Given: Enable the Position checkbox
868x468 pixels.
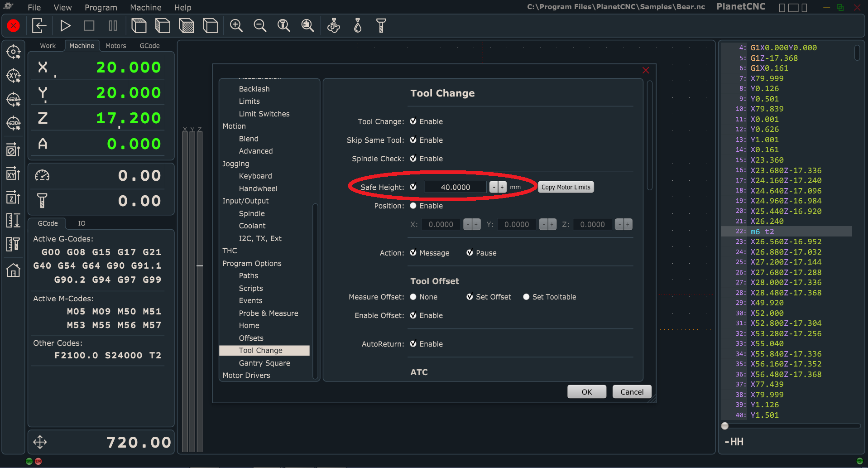Looking at the screenshot, I should click(x=413, y=206).
